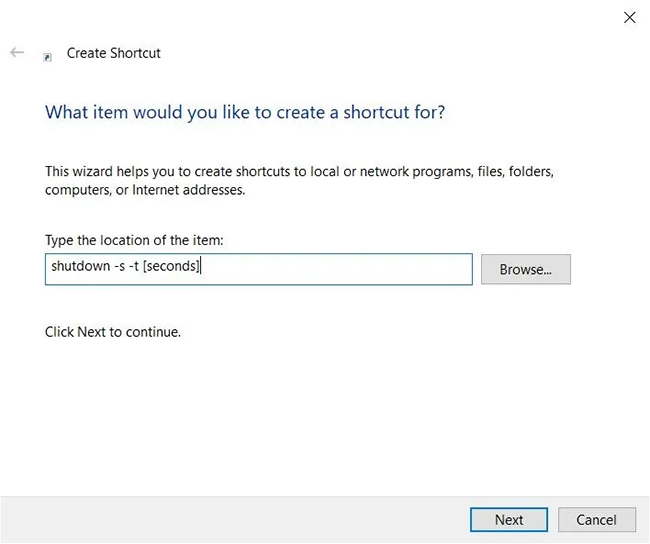Click the "Click Next to continue" text
Screen dimensions: 650x544
(x=113, y=331)
